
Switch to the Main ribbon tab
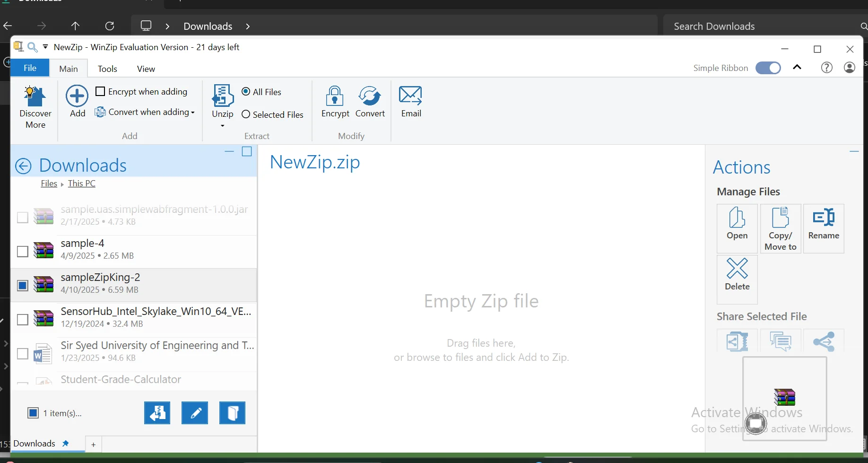click(69, 69)
